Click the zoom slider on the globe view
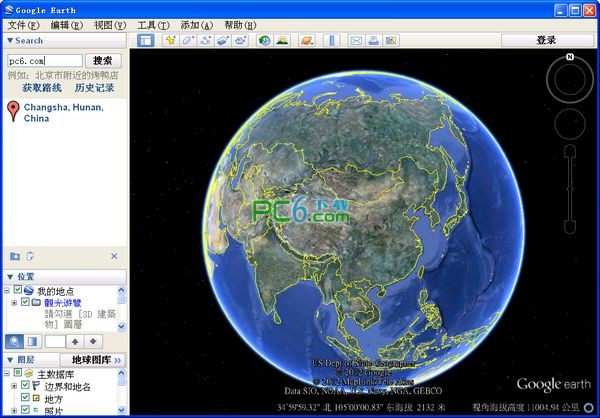 click(x=570, y=189)
